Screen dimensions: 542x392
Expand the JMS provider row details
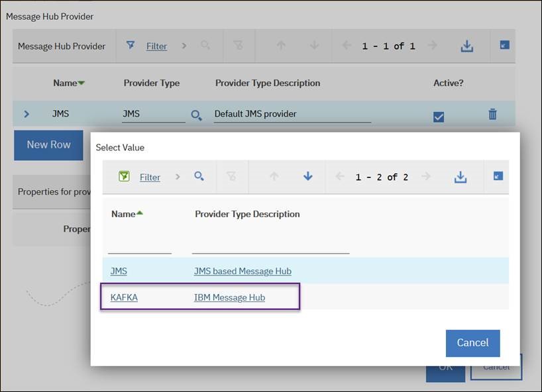pyautogui.click(x=27, y=113)
